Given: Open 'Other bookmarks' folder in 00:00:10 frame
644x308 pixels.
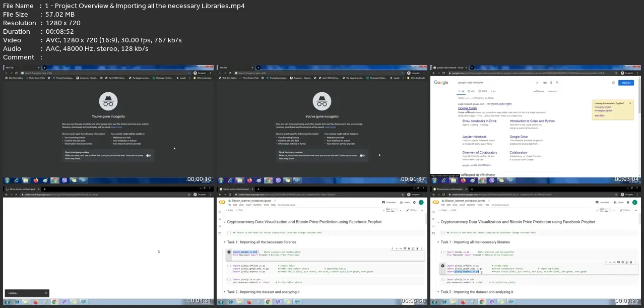Looking at the screenshot, I should (203, 78).
